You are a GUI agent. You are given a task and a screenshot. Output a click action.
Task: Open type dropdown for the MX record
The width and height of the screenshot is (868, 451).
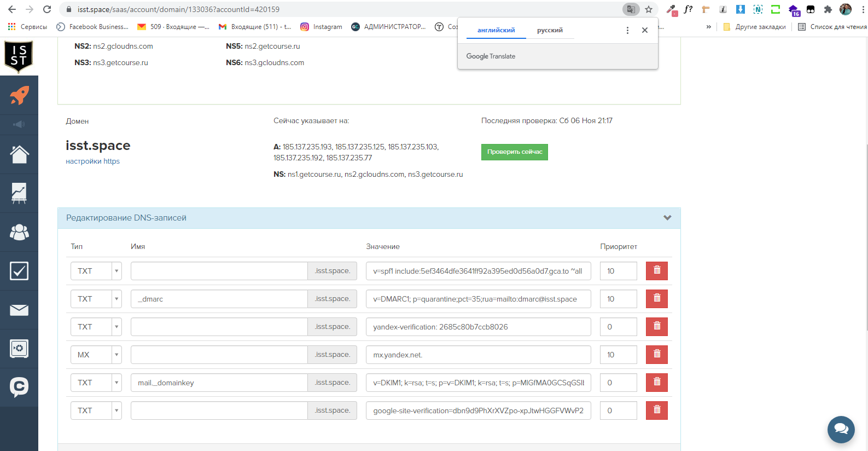pos(96,355)
